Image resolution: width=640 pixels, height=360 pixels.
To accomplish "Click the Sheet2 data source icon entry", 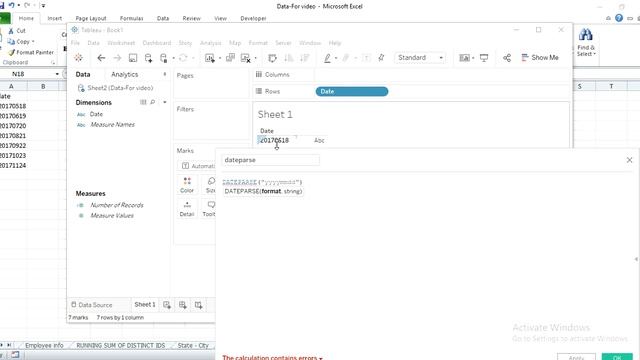I will tap(81, 88).
